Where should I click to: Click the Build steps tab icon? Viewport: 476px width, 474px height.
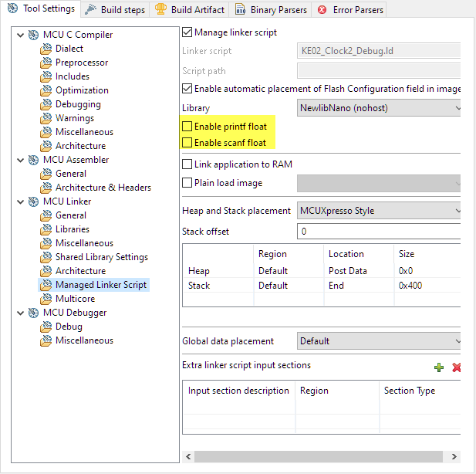[x=90, y=10]
